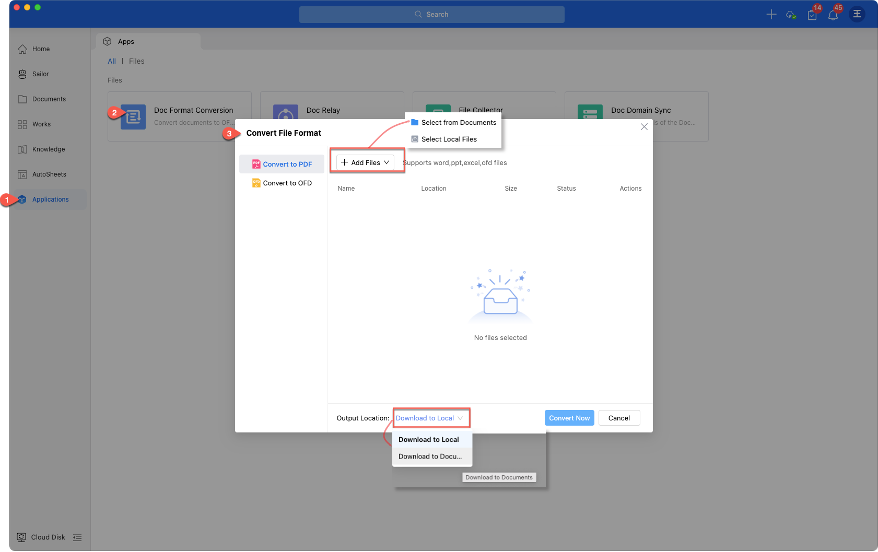Image resolution: width=878 pixels, height=552 pixels.
Task: Choose Select from Documents option
Action: (458, 122)
